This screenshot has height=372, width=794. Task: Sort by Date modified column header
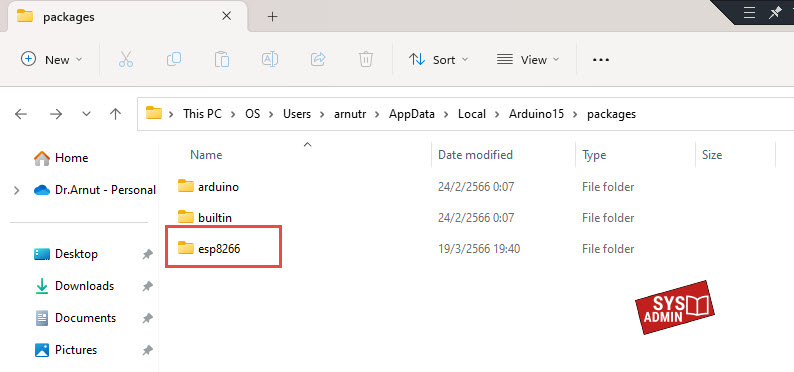tap(475, 155)
